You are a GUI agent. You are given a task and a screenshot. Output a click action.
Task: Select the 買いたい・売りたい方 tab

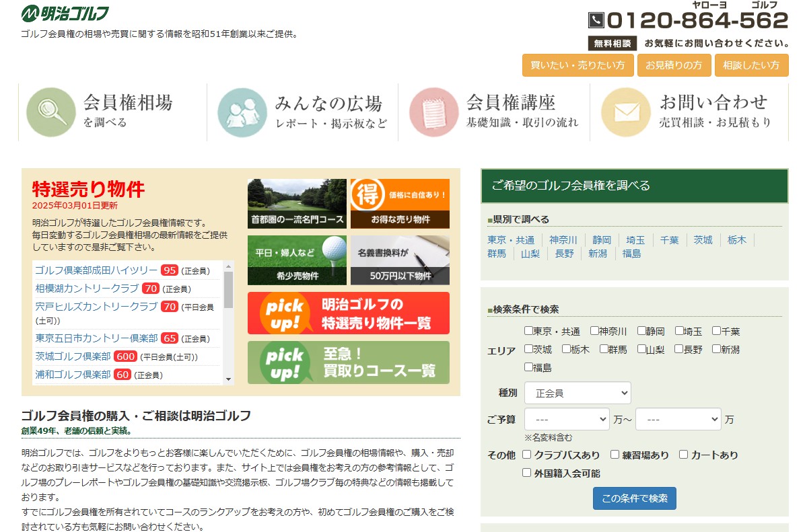577,65
